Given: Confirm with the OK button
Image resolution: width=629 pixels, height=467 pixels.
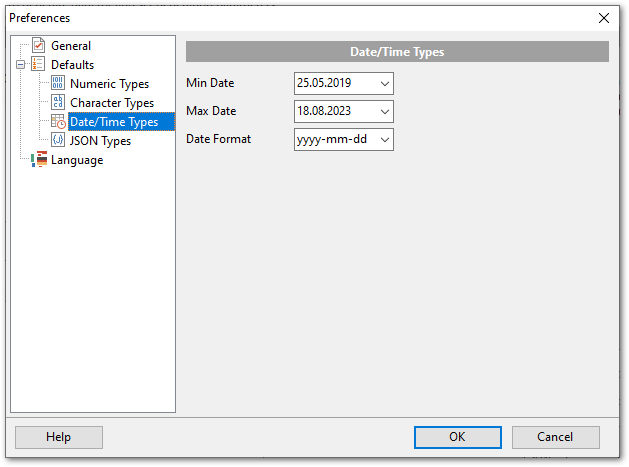Looking at the screenshot, I should (x=457, y=437).
